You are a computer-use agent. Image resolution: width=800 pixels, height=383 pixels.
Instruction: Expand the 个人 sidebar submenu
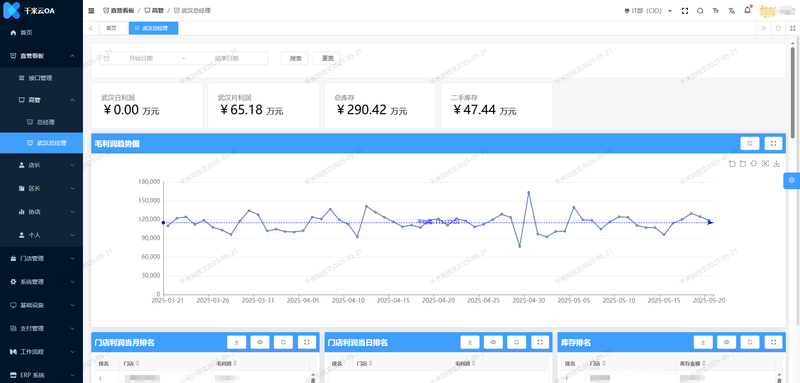pos(41,235)
